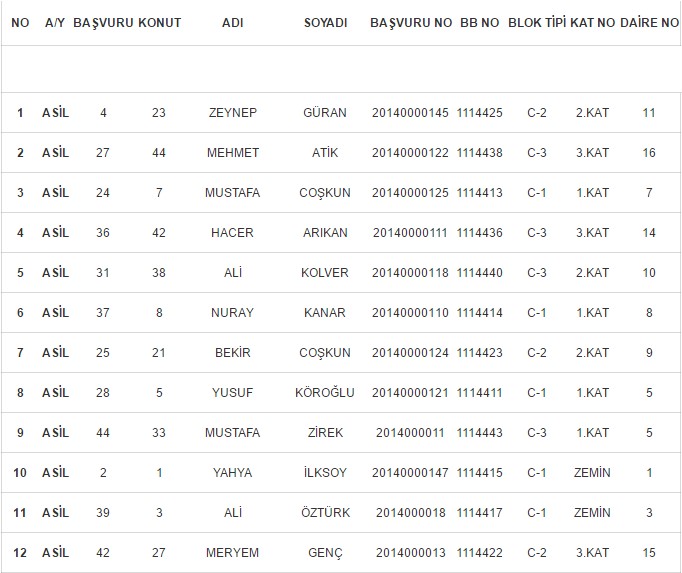682x573 pixels.
Task: Click the surname KOLVER cell
Action: [326, 273]
